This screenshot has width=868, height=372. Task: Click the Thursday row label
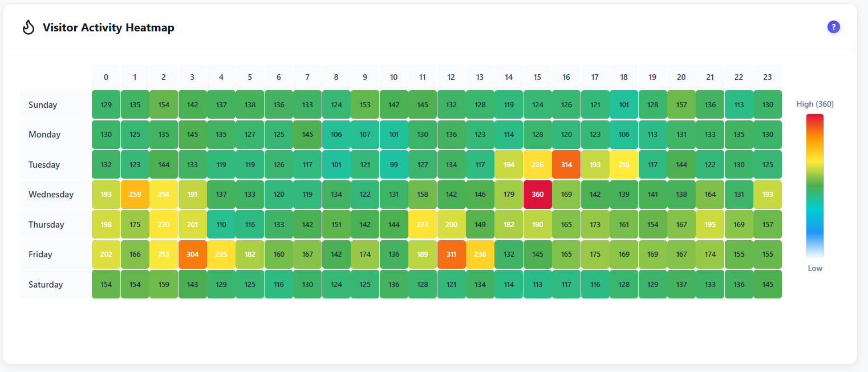point(46,224)
